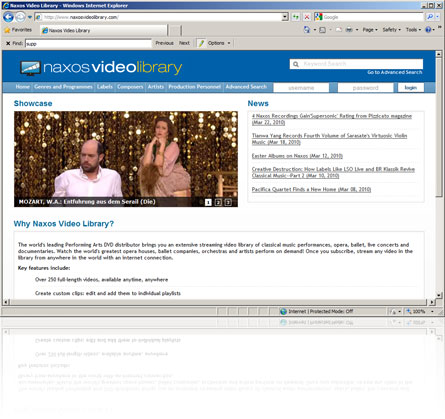
Task: Click the Stop loading X icon
Action: [x=307, y=17]
